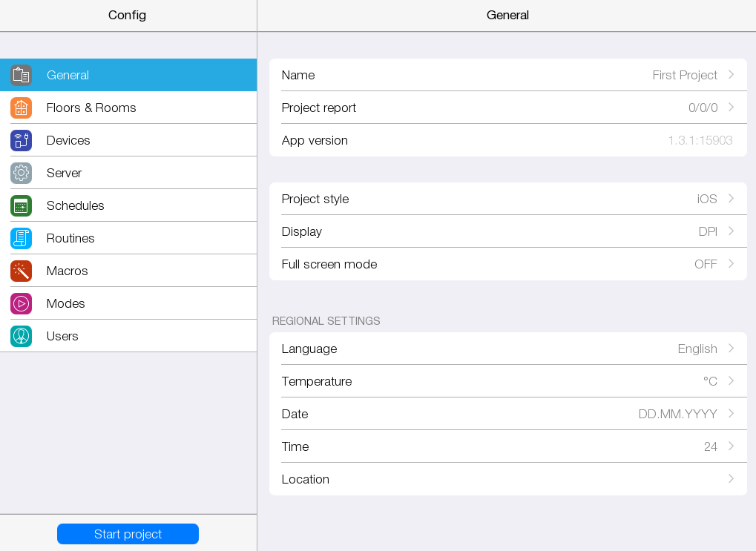Click the teal Users icon

tap(21, 336)
